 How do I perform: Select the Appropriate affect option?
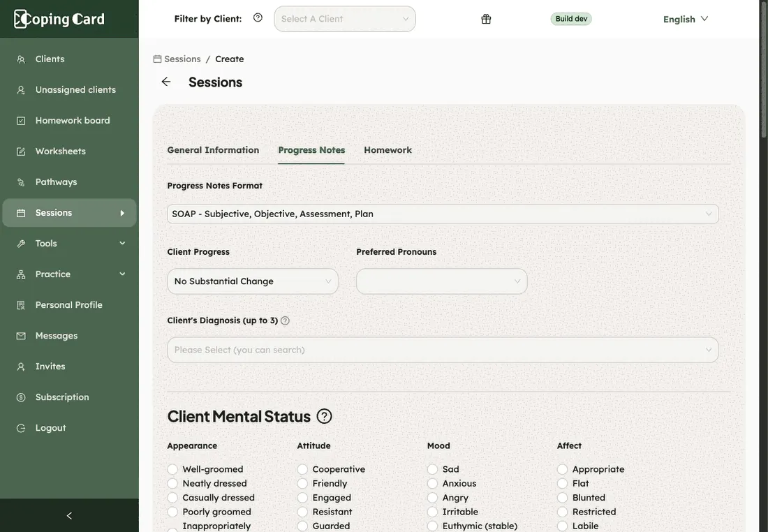pos(562,469)
